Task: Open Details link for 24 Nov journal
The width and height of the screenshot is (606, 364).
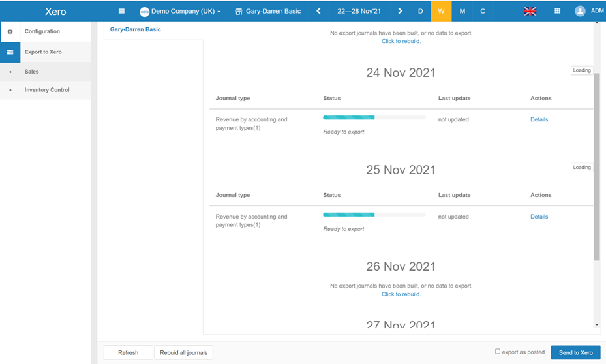Action: [539, 119]
